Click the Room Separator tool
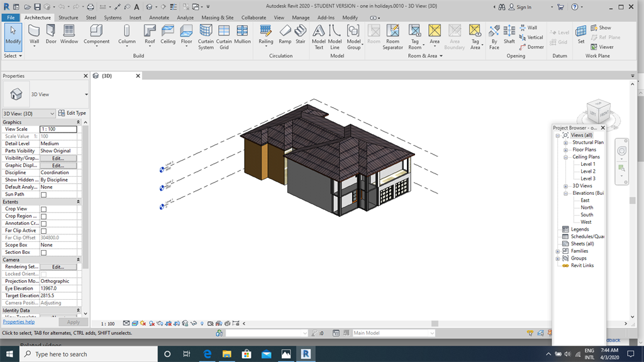 click(x=392, y=35)
